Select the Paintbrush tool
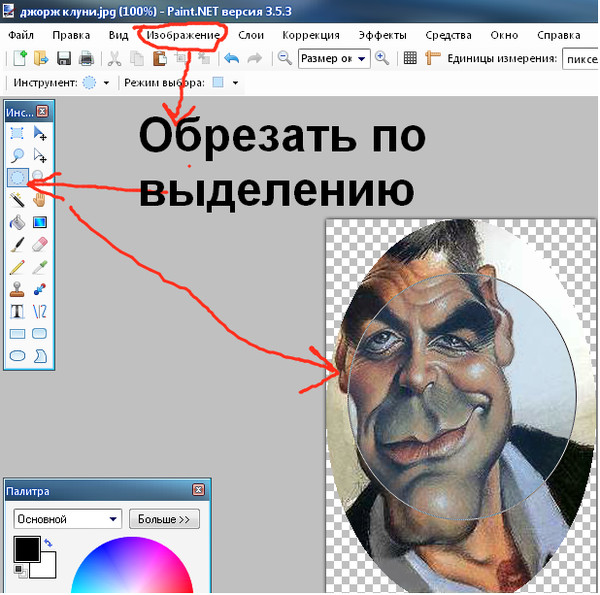Image resolution: width=600 pixels, height=595 pixels. [17, 245]
